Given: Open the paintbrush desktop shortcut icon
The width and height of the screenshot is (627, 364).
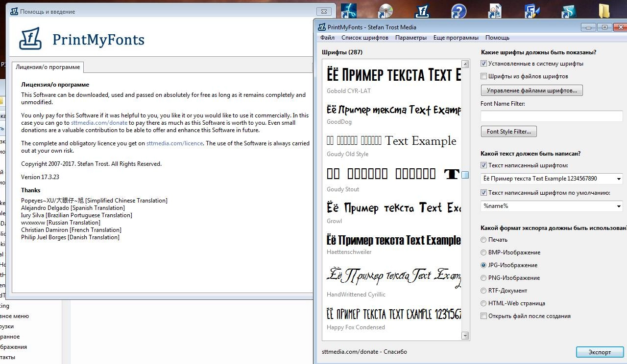Looking at the screenshot, I should point(532,11).
